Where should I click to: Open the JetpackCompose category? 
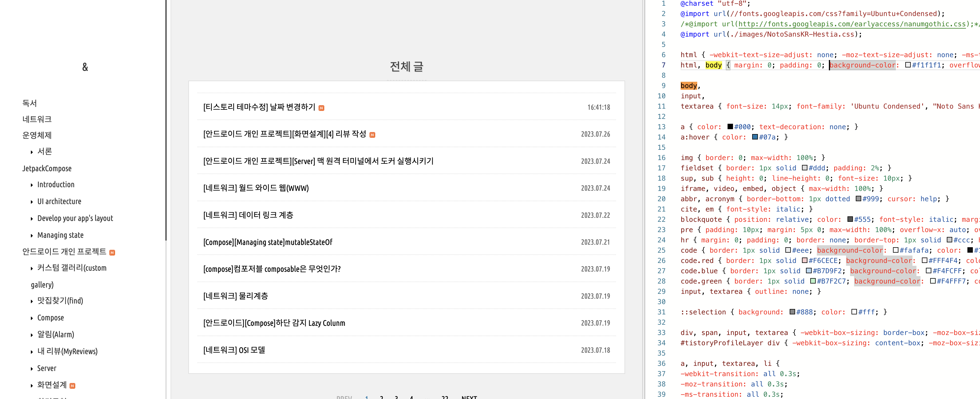[x=47, y=168]
